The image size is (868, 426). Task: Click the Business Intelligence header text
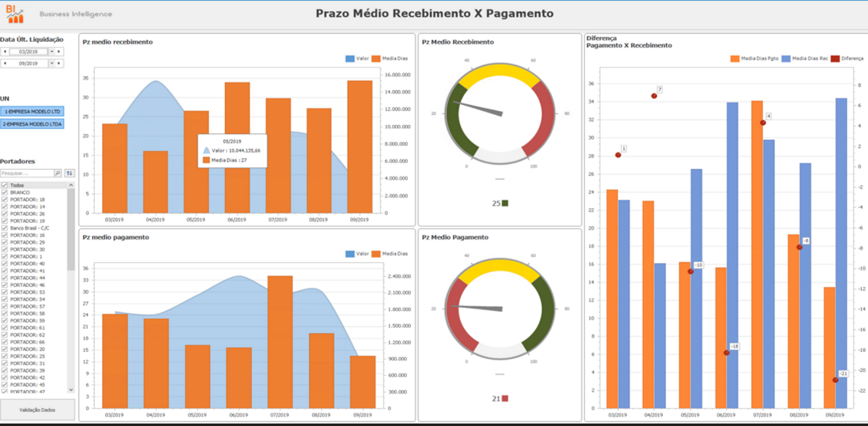pos(75,14)
